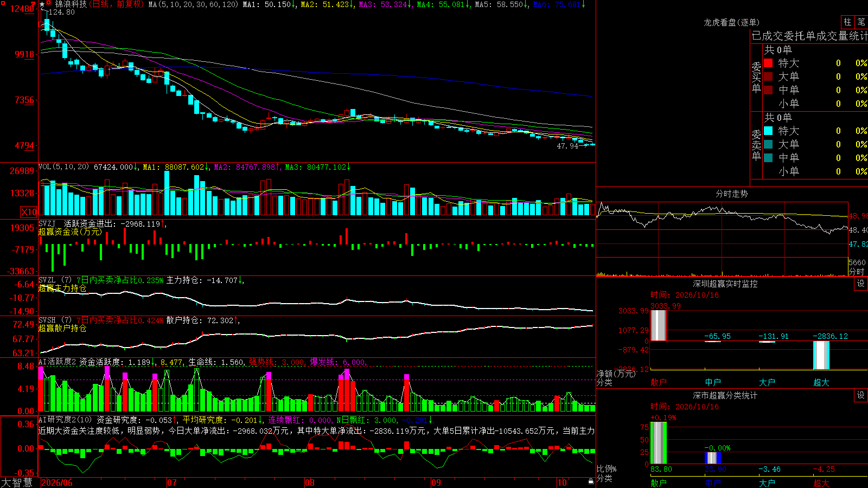
Task: Click the gray star favorite icon
Action: tap(42, 4)
